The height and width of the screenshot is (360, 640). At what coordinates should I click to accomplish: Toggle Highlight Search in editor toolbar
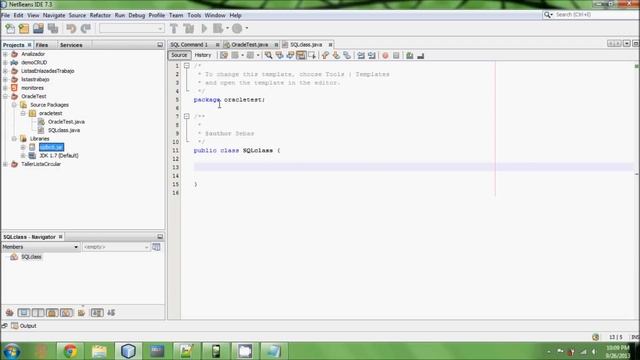[301, 55]
